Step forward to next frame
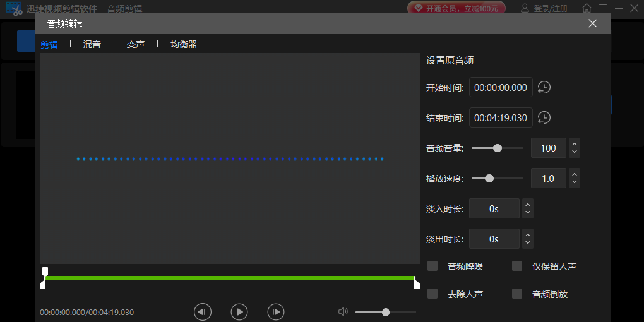The height and width of the screenshot is (322, 644). click(x=275, y=311)
